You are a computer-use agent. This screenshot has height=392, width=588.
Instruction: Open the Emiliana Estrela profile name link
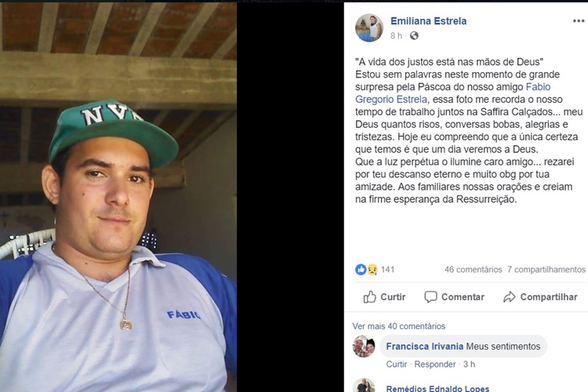coord(429,21)
